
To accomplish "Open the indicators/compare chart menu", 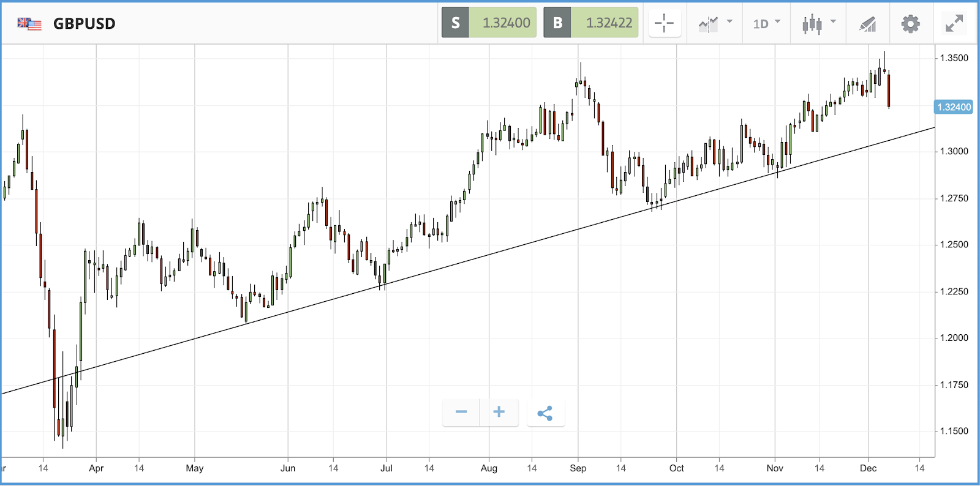I will coord(715,24).
